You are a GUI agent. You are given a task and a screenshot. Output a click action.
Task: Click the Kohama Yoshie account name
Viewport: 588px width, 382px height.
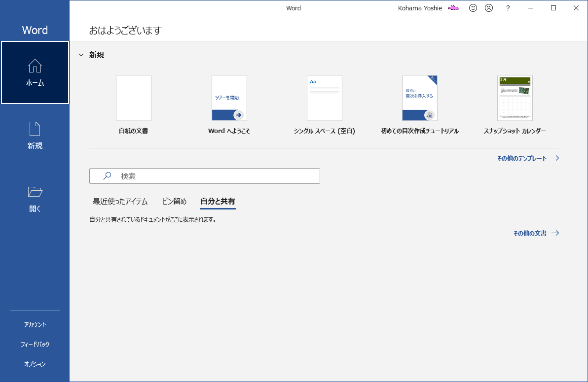coord(420,8)
